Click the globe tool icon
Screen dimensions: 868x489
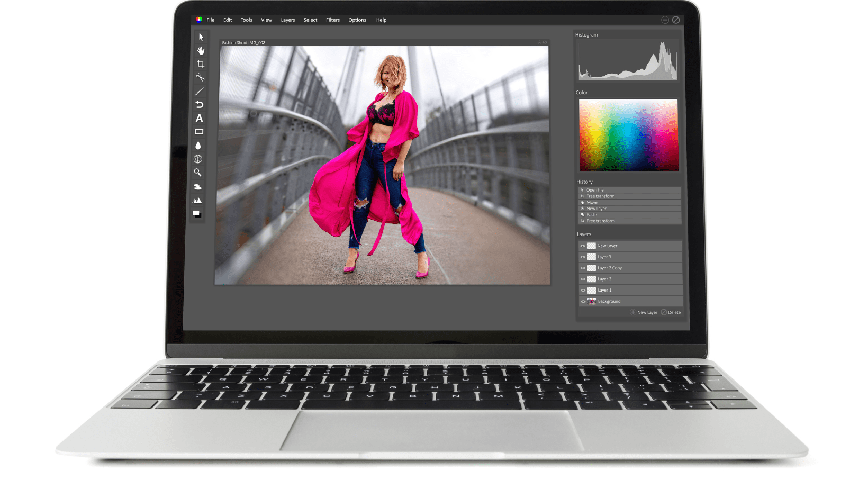[x=198, y=159]
